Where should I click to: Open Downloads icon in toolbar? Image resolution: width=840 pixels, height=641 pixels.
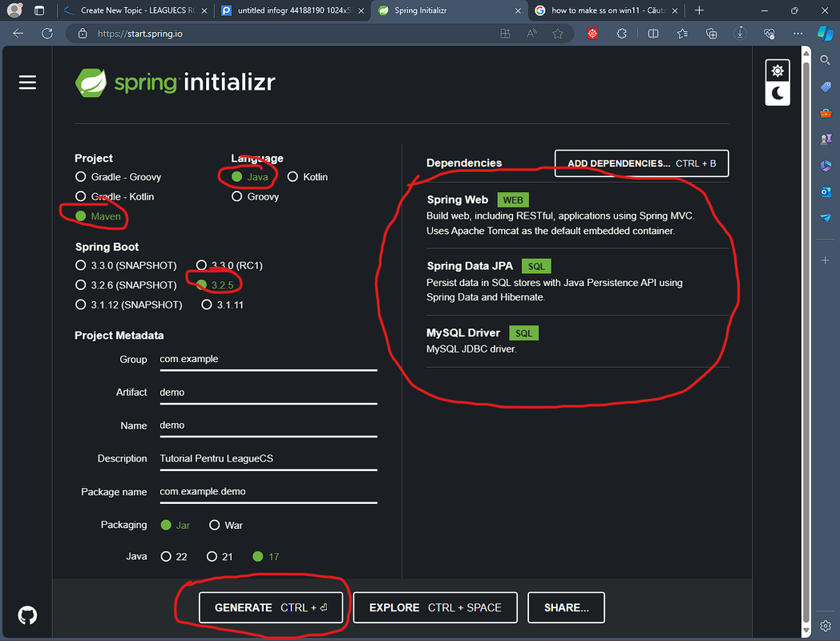tap(740, 33)
